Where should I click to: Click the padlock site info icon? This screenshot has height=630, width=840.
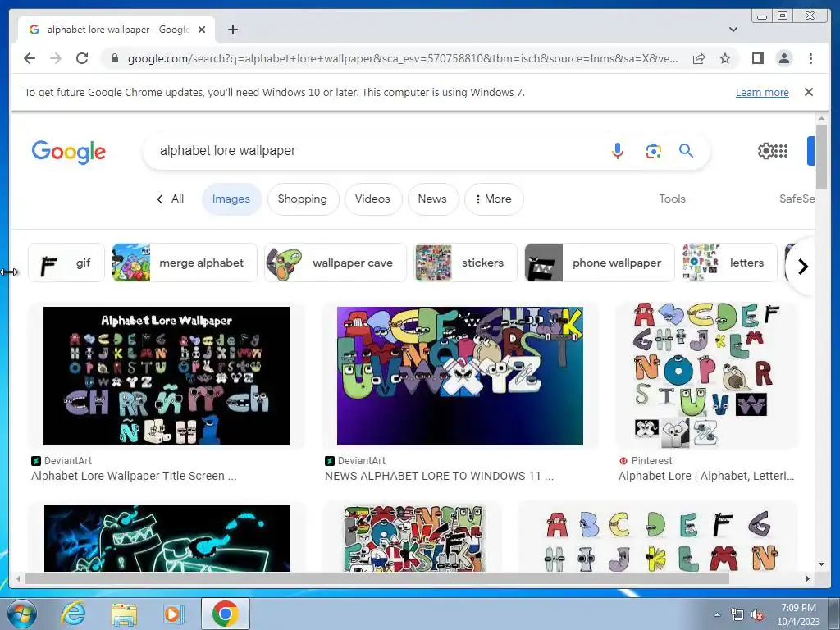tap(114, 58)
